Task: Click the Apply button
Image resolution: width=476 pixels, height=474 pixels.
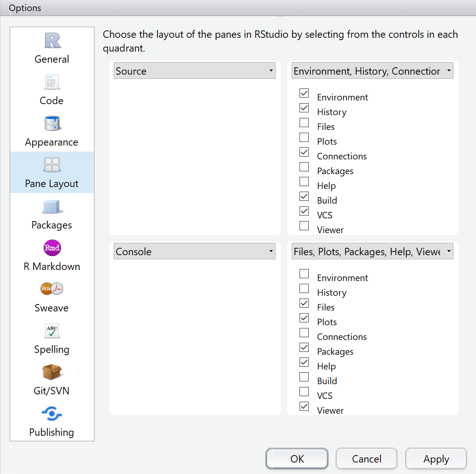Action: click(436, 458)
